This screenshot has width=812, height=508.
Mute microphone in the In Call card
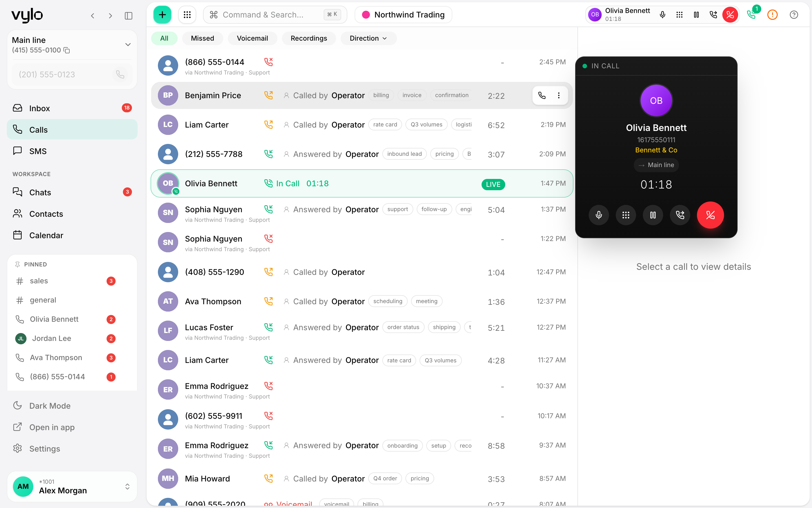coord(599,215)
